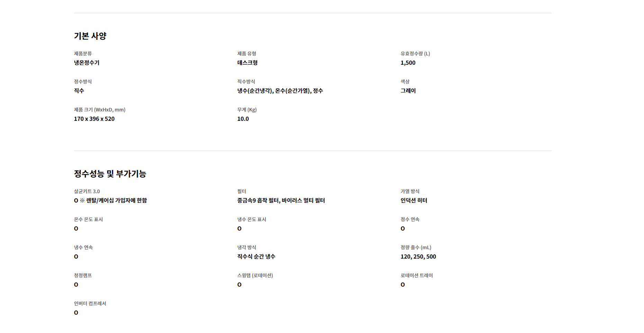644x333 pixels.
Task: Click the 청정램프 label
Action: pos(83,276)
